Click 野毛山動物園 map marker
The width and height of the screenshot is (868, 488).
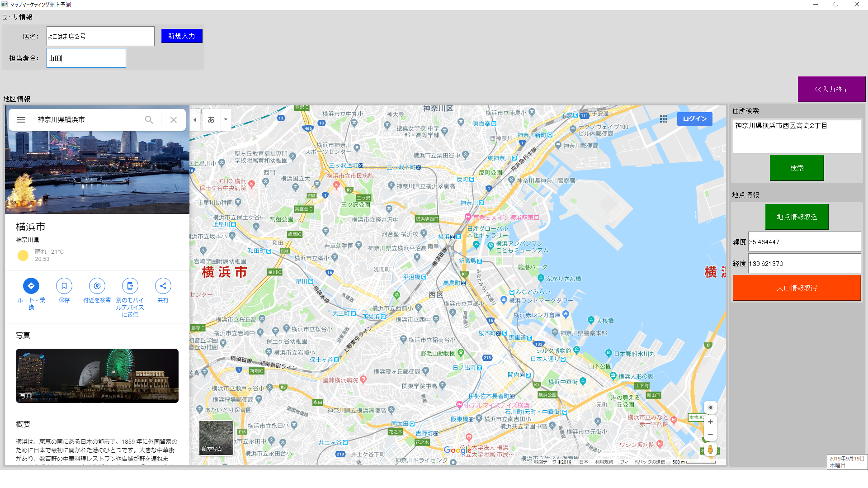coord(461,352)
